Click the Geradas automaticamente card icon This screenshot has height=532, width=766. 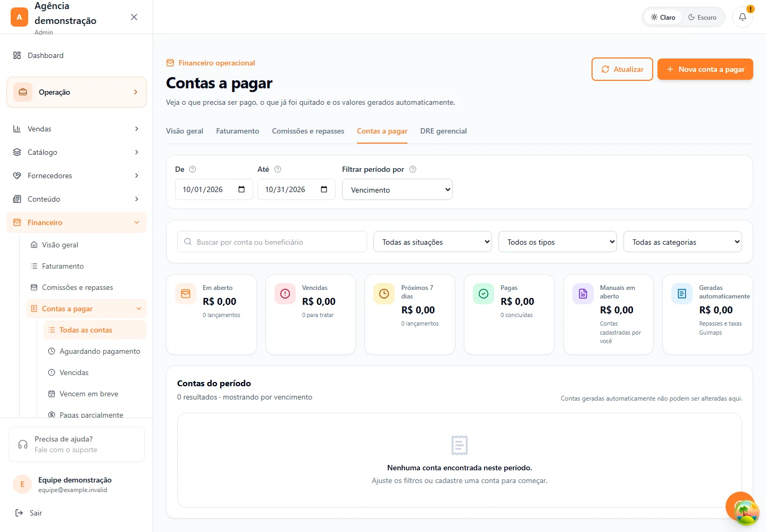[x=682, y=294]
